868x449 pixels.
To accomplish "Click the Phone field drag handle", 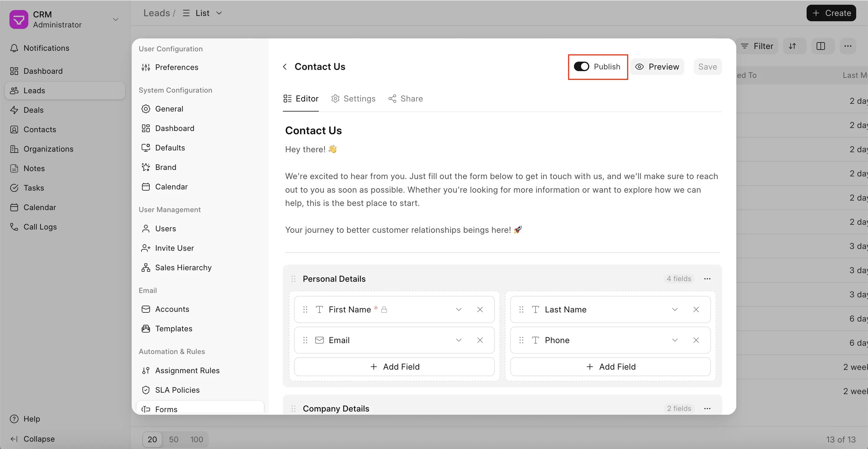I will click(521, 340).
